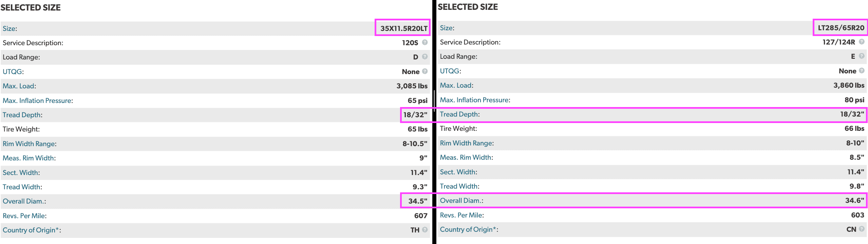Click the divider handle between the two panels
The image size is (868, 244).
(x=434, y=101)
